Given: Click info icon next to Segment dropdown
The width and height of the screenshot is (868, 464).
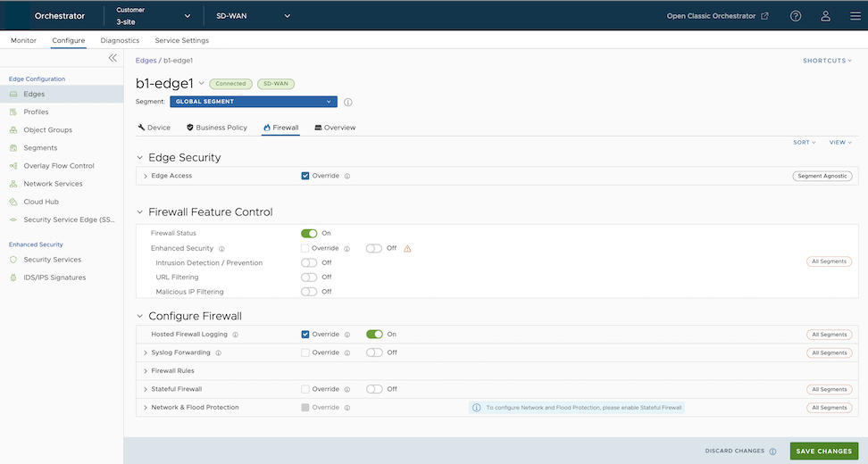Looking at the screenshot, I should 348,102.
